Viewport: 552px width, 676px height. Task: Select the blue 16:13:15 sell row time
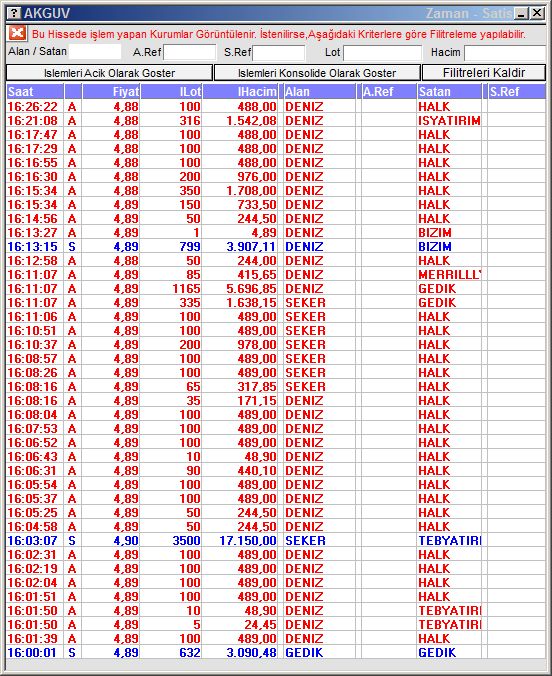pos(32,247)
